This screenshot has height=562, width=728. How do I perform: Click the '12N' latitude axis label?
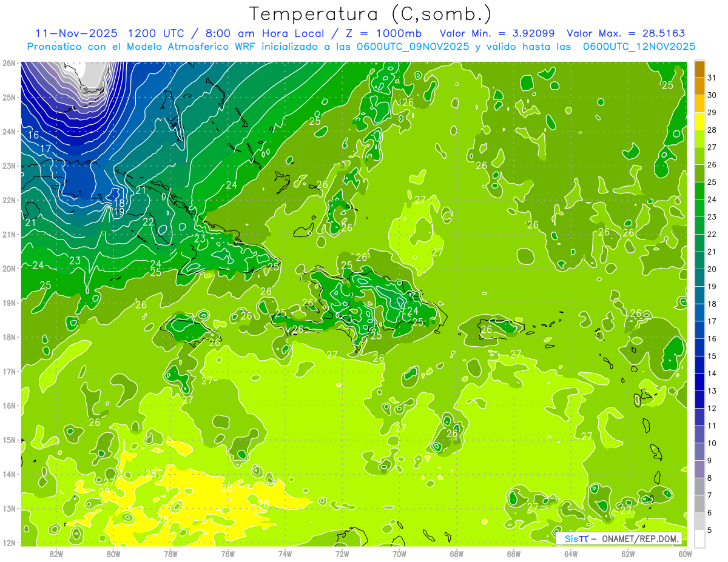(9, 543)
